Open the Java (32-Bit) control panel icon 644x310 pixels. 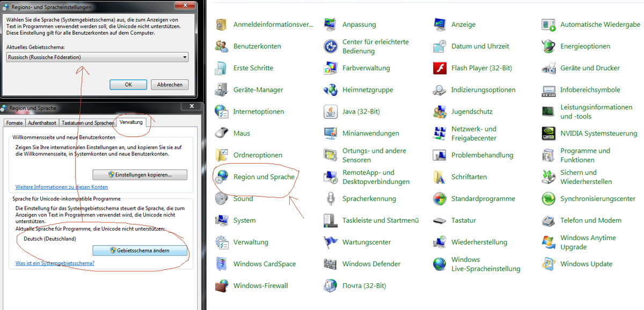pyautogui.click(x=331, y=112)
